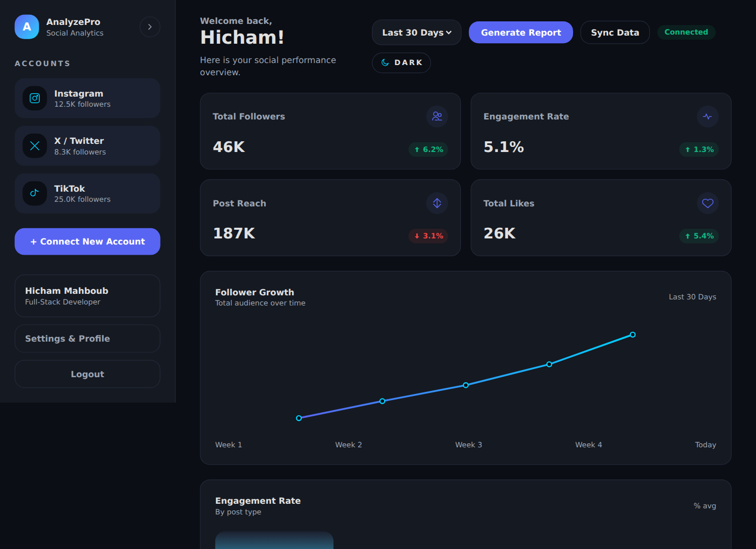Screen dimensions: 756x549
Task: Click the Total Followers people icon
Action: tap(437, 116)
